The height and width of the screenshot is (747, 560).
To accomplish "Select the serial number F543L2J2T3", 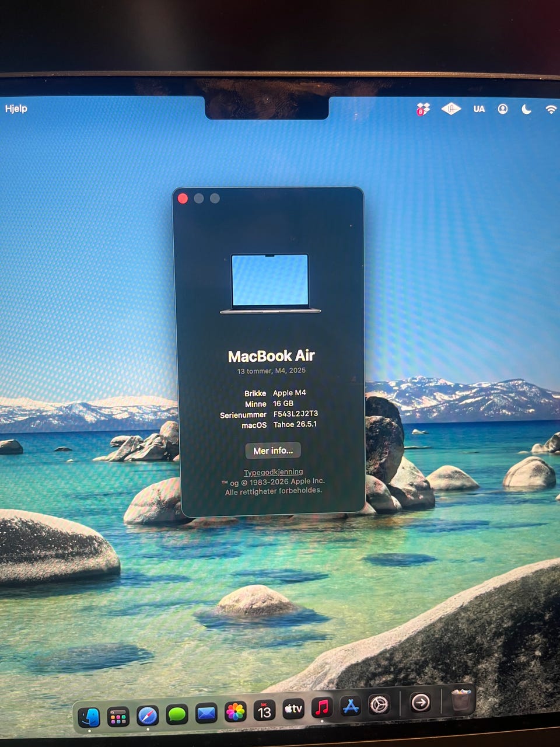I will [x=296, y=414].
